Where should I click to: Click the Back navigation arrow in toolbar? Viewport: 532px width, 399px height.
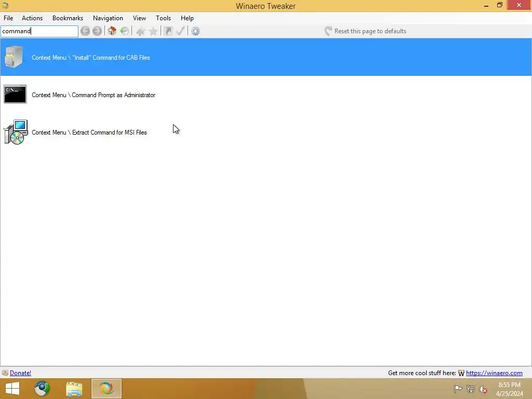[x=85, y=31]
